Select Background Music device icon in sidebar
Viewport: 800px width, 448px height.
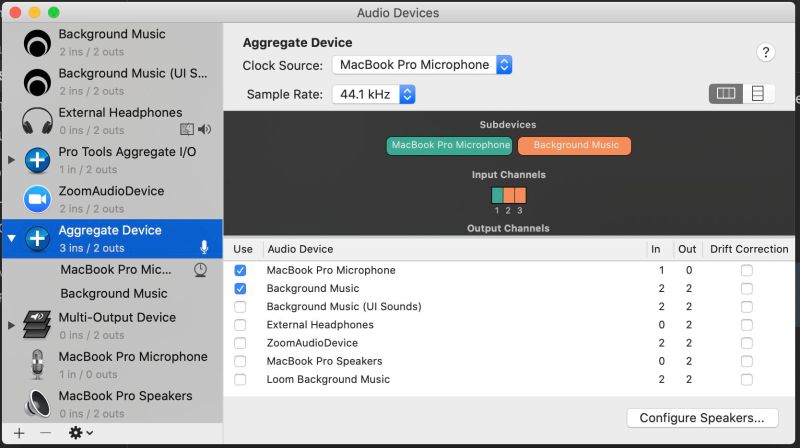pos(37,43)
